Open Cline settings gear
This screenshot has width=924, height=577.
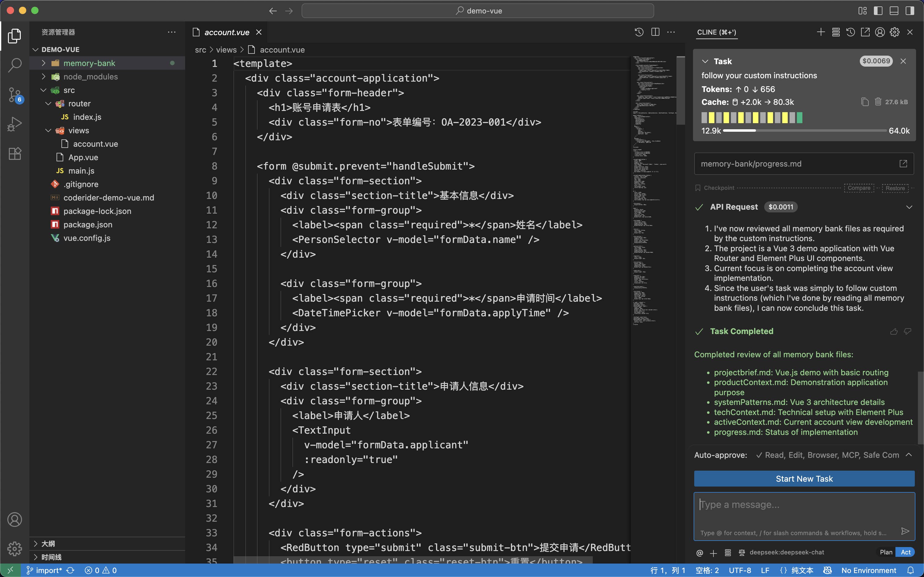click(x=895, y=32)
